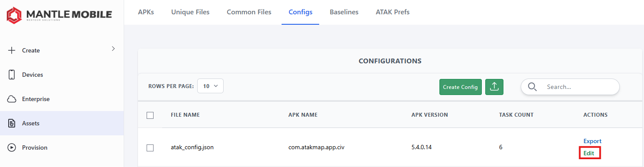The width and height of the screenshot is (644, 167).
Task: Click the green upload icon button
Action: [x=494, y=87]
